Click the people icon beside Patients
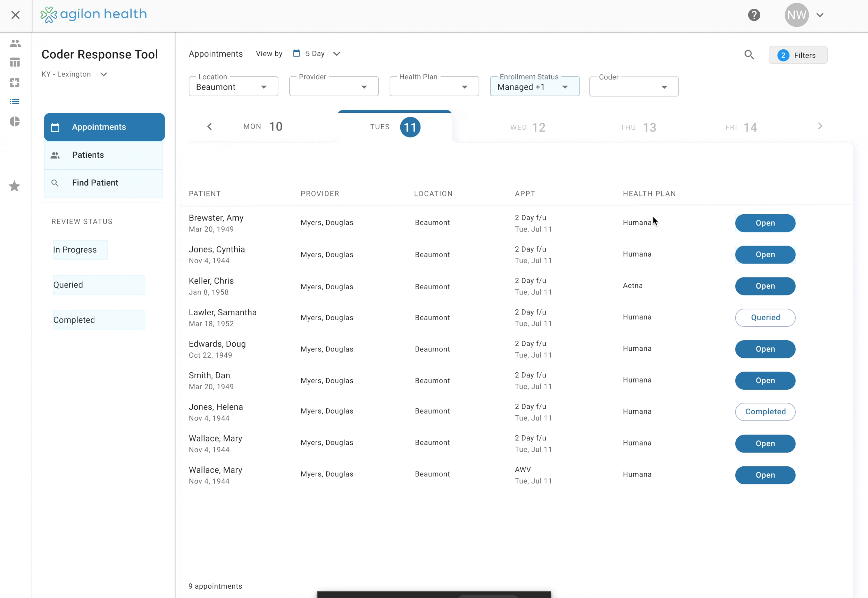The height and width of the screenshot is (598, 868). pyautogui.click(x=55, y=155)
